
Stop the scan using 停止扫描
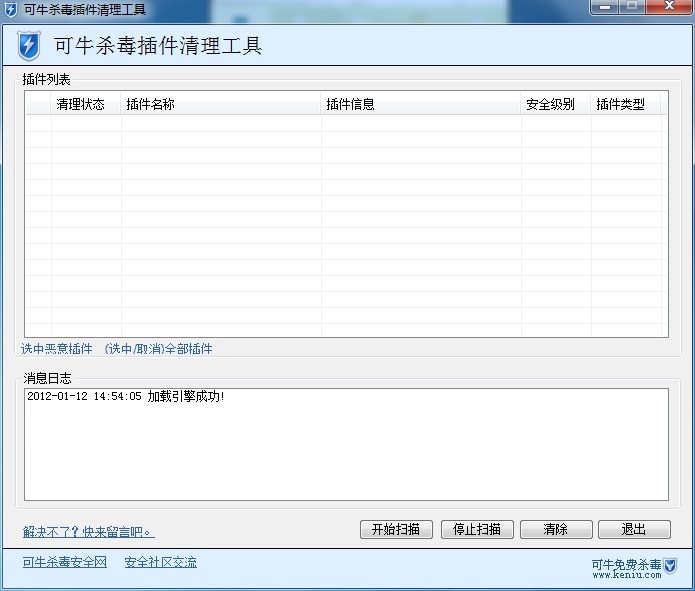point(477,530)
